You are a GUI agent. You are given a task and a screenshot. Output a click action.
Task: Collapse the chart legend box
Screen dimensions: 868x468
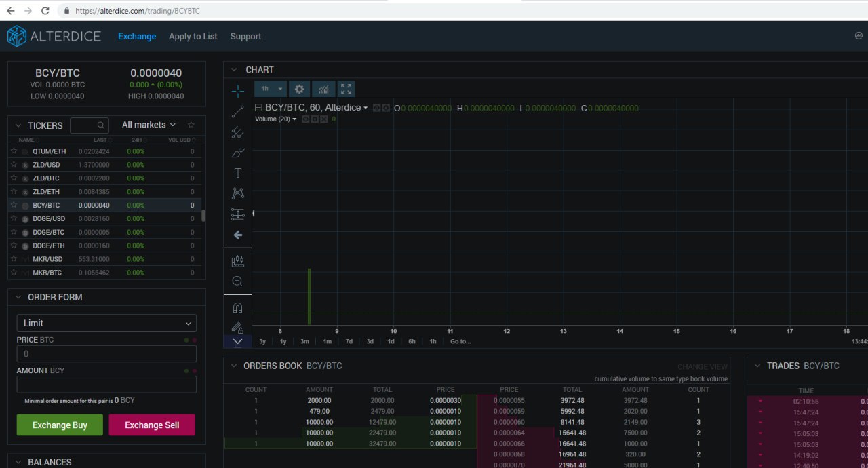258,108
